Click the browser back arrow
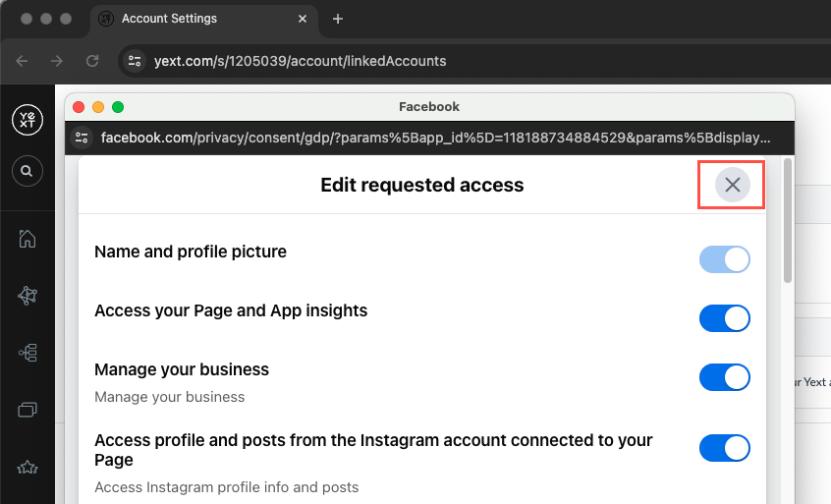This screenshot has height=504, width=831. click(x=22, y=61)
